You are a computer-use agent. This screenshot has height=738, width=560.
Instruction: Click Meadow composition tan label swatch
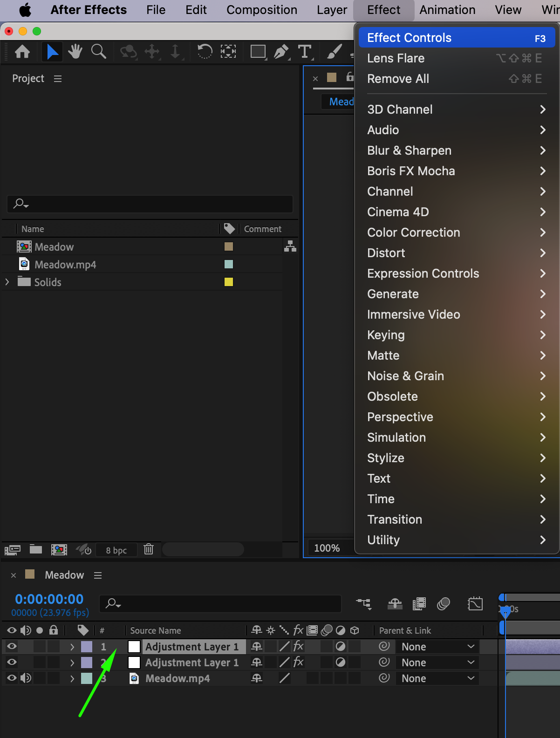[229, 246]
